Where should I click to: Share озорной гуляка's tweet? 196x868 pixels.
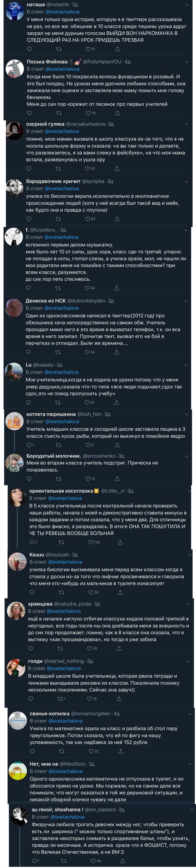117,168
